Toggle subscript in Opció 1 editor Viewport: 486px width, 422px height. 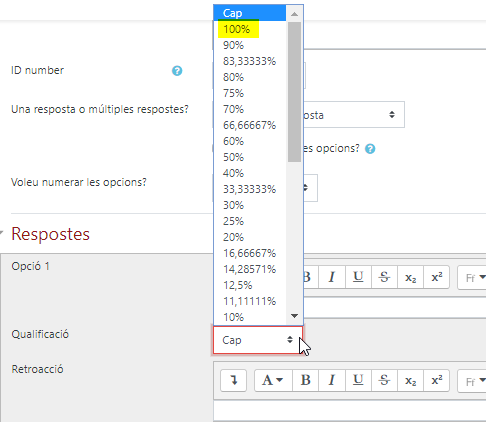(410, 277)
